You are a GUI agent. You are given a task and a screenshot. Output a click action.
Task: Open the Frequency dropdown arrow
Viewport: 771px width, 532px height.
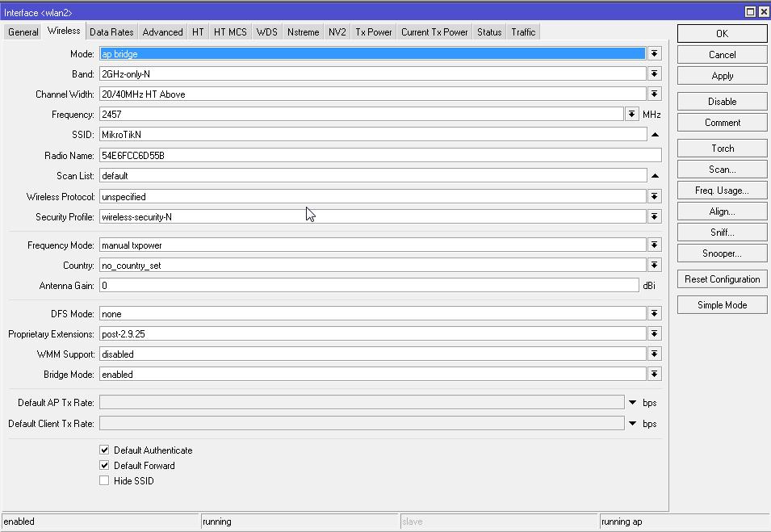(631, 114)
